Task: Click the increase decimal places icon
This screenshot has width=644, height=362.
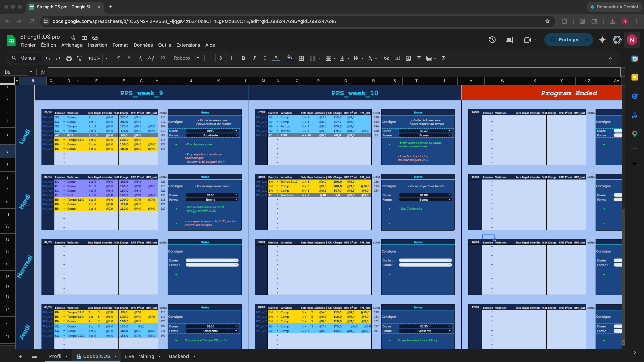Action: 151,58
